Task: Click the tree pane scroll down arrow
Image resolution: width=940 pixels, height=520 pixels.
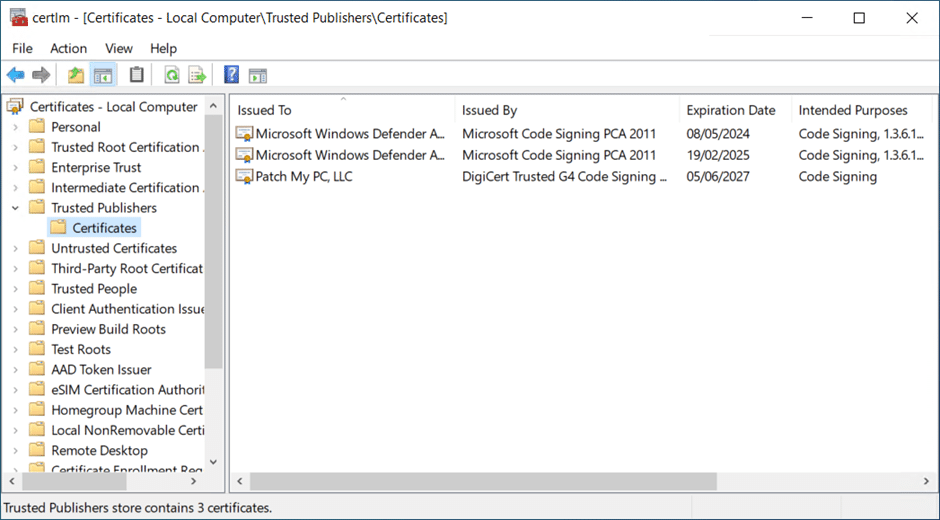Action: [213, 462]
